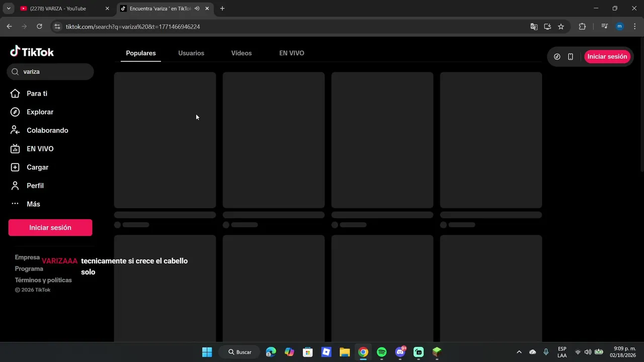Screen dimensions: 644x362
Task: Click the TikTok logo
Action: coord(32,52)
